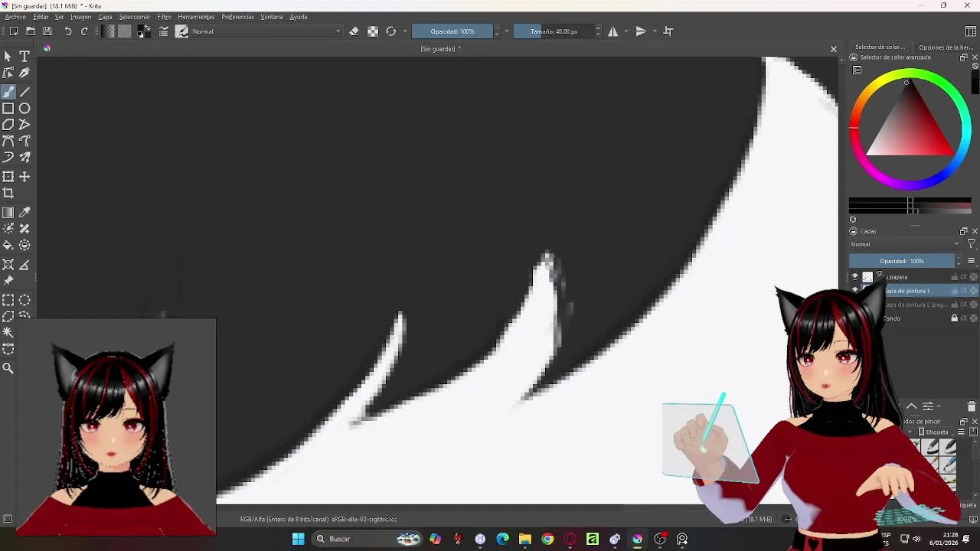This screenshot has height=551, width=980.
Task: Select the Measure tool
Action: pos(24,265)
